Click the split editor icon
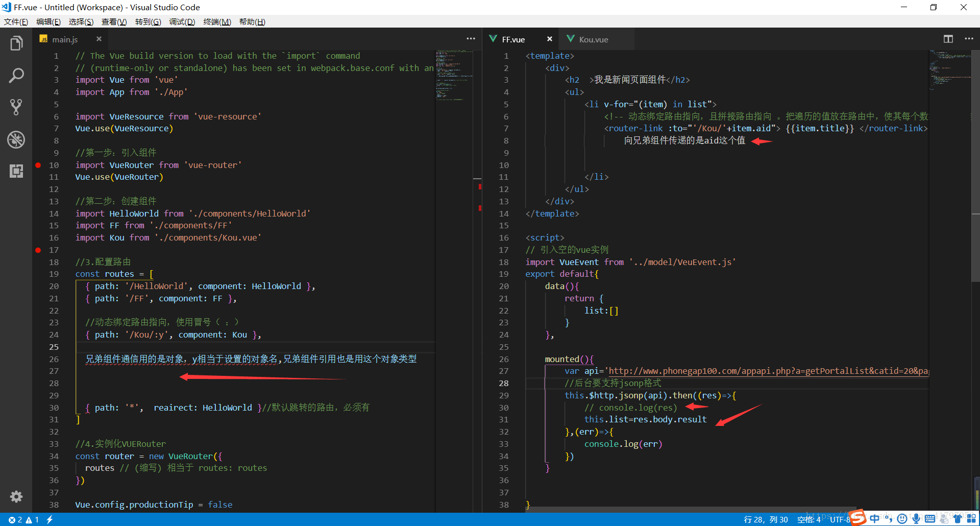 948,39
